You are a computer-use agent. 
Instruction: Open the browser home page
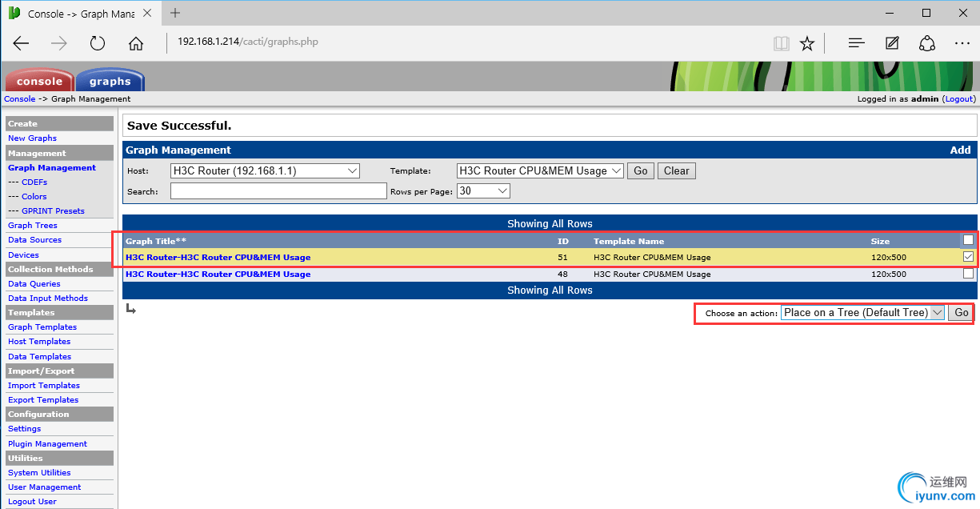(136, 43)
